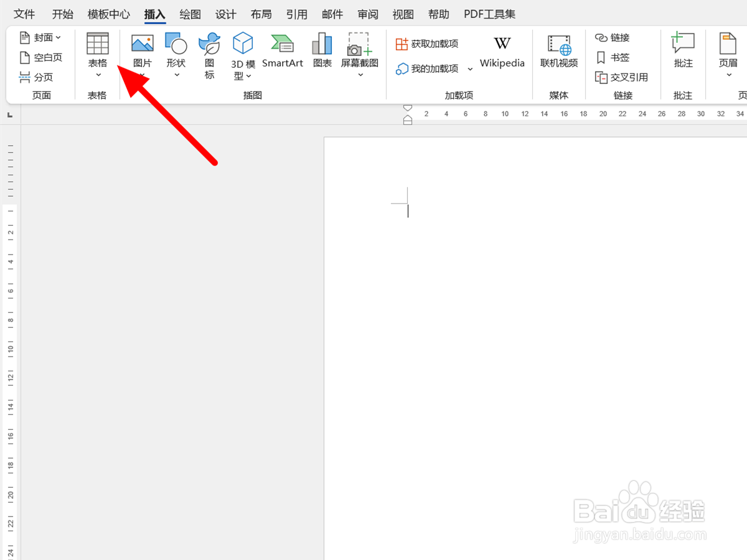Insert a Chart (图表)
Screen dimensions: 747x560
tap(322, 50)
